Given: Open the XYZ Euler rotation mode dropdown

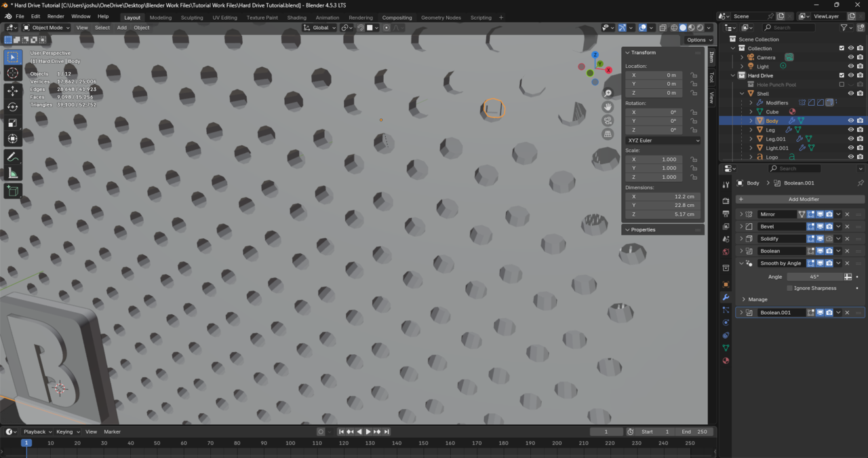Looking at the screenshot, I should tap(663, 140).
